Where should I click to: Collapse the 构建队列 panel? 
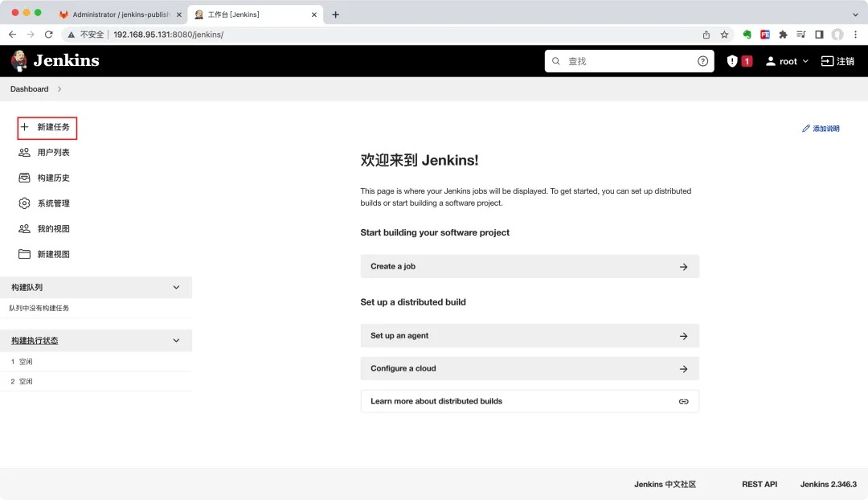point(176,287)
